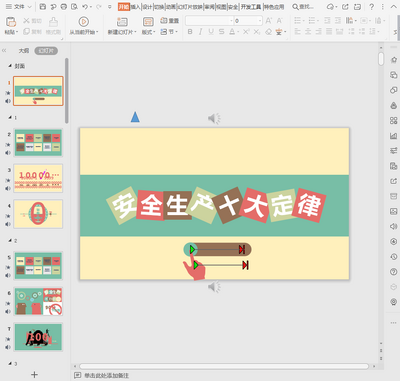The height and width of the screenshot is (381, 400).
Task: Start slideshow from current slide icon
Action: (x=83, y=22)
